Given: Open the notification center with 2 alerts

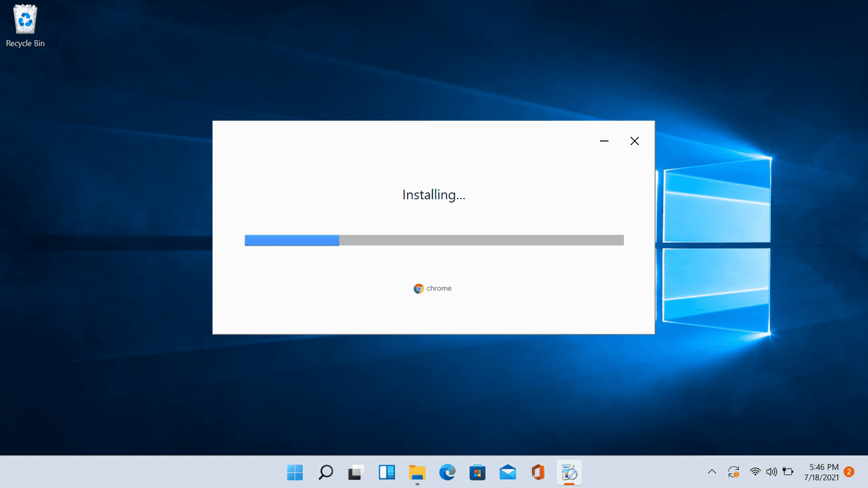Looking at the screenshot, I should (x=848, y=472).
